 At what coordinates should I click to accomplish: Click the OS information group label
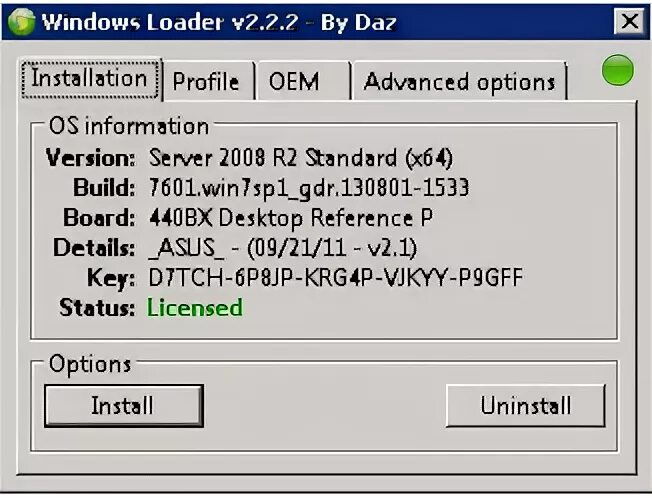coord(129,126)
